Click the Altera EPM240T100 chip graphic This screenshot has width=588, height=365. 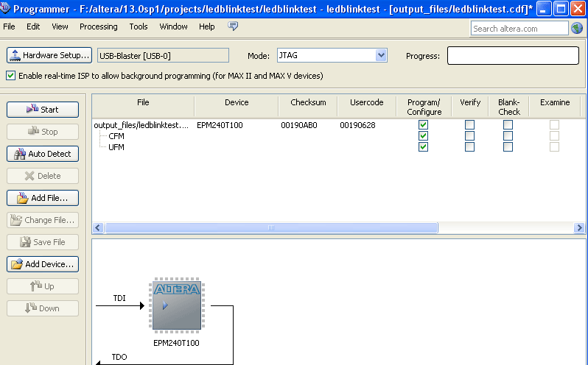[177, 305]
